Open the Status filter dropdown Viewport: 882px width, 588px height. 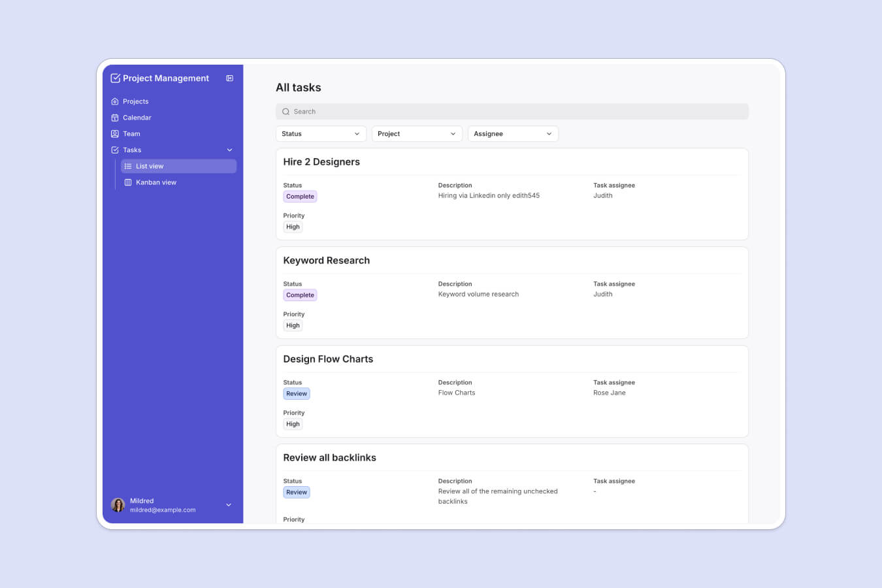pyautogui.click(x=321, y=134)
